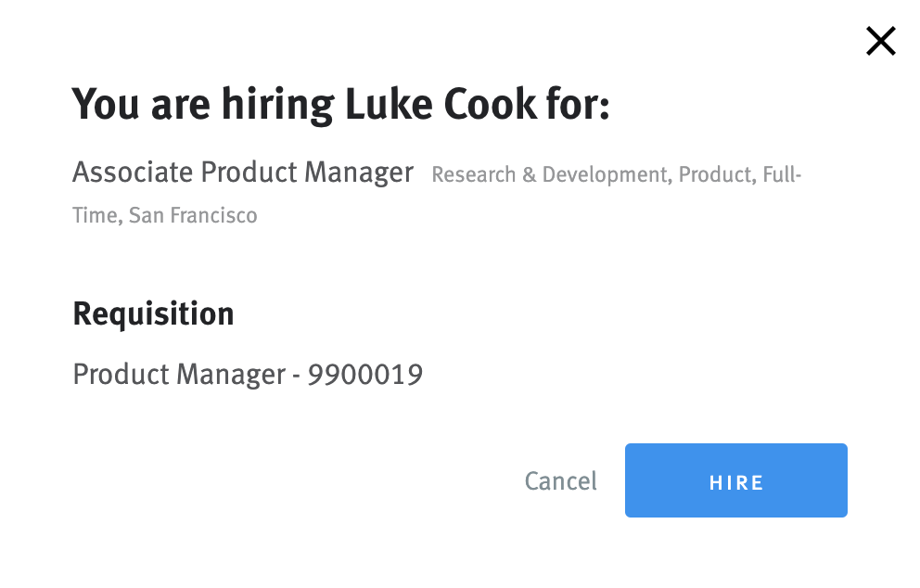Click the Requisition section label

point(153,313)
